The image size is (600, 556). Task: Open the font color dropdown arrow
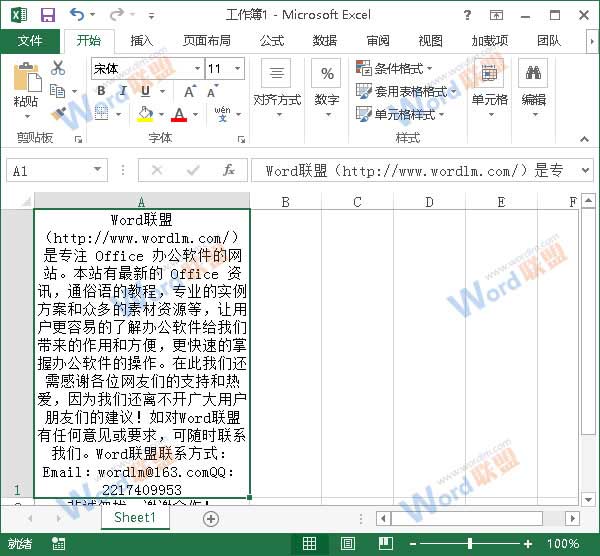click(x=196, y=114)
